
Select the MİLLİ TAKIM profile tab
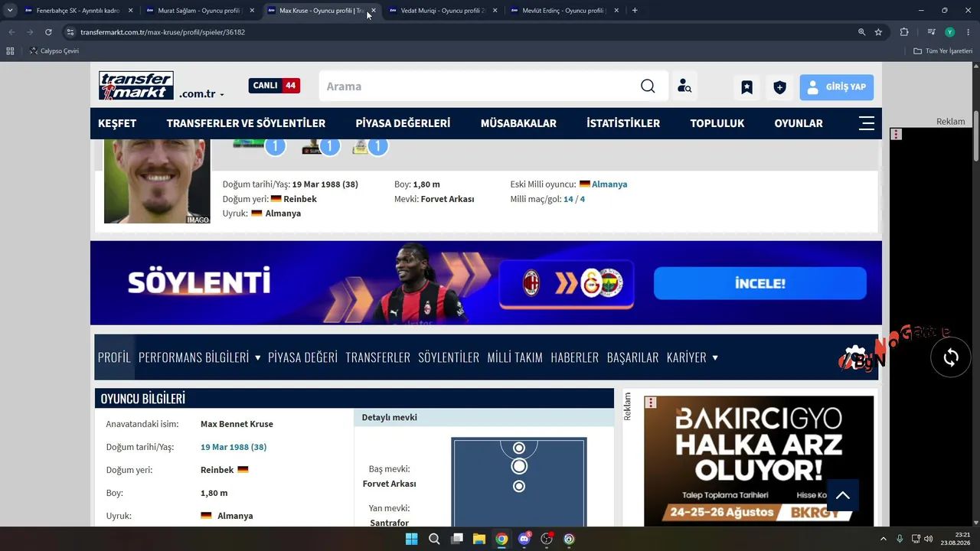click(x=514, y=357)
